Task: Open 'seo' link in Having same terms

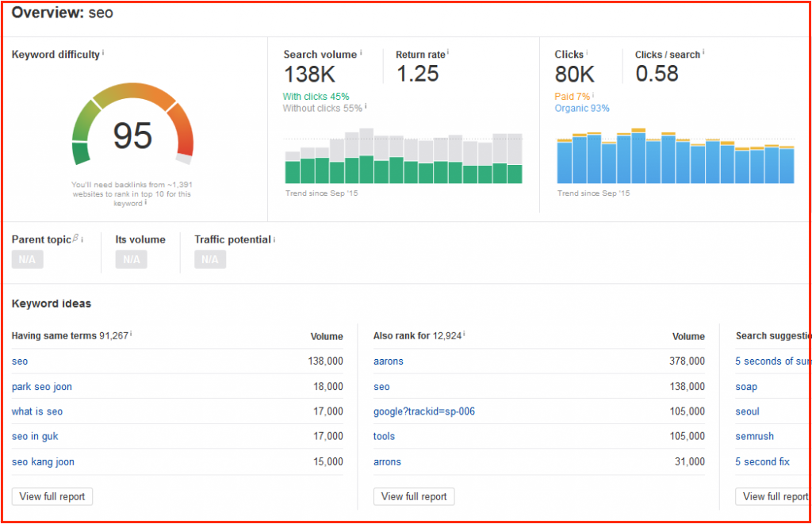Action: [20, 361]
